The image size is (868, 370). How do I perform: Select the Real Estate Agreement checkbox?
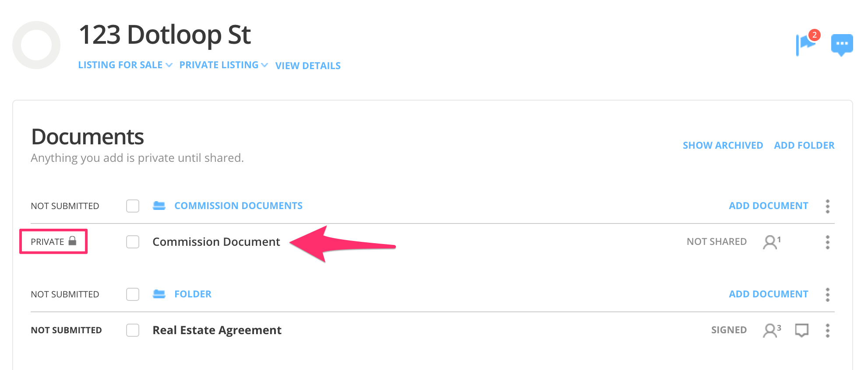point(133,330)
